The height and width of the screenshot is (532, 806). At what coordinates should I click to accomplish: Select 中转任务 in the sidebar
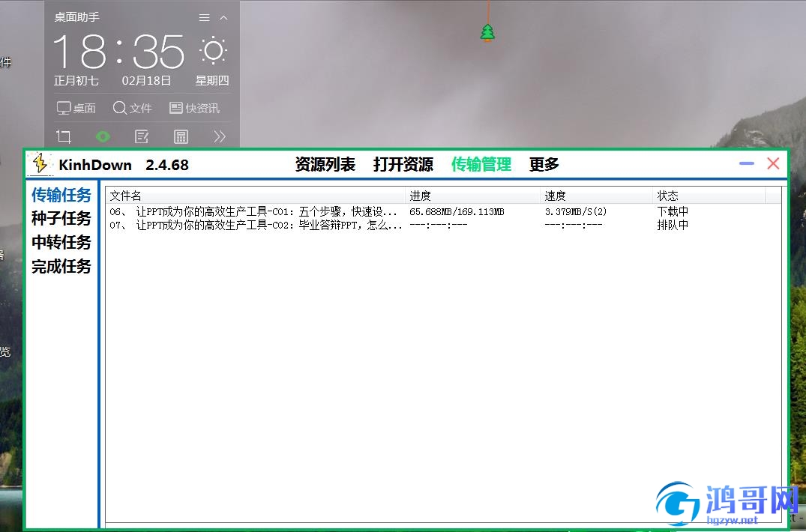pyautogui.click(x=61, y=242)
